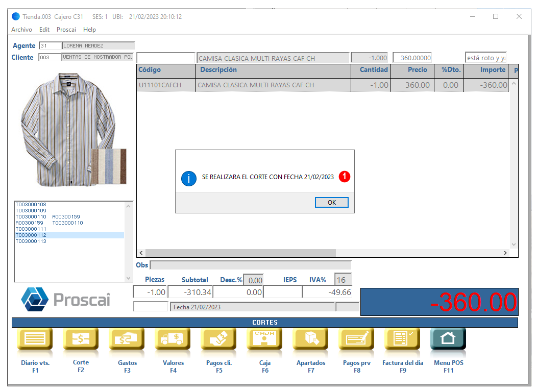The width and height of the screenshot is (537, 392).
Task: Select ticket T003000113 in the list
Action: coord(31,241)
